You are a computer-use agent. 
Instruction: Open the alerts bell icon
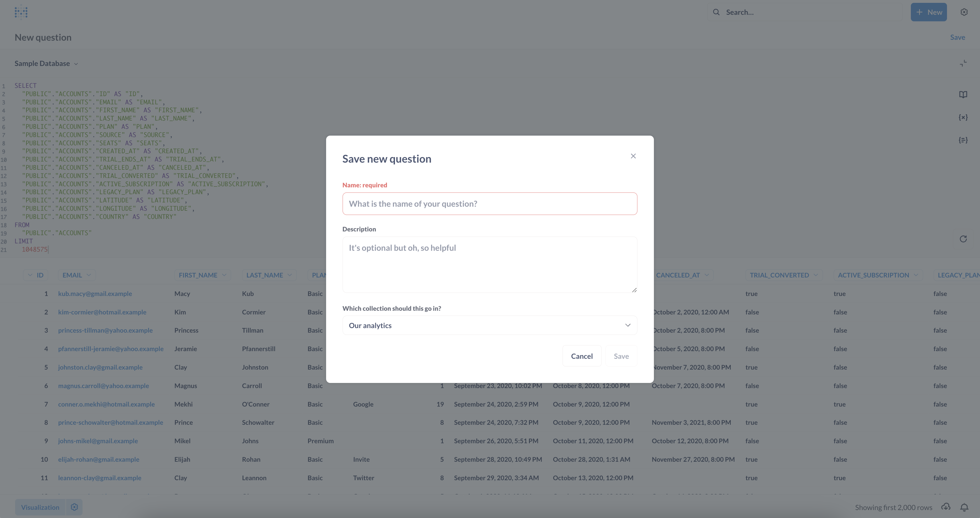point(964,507)
